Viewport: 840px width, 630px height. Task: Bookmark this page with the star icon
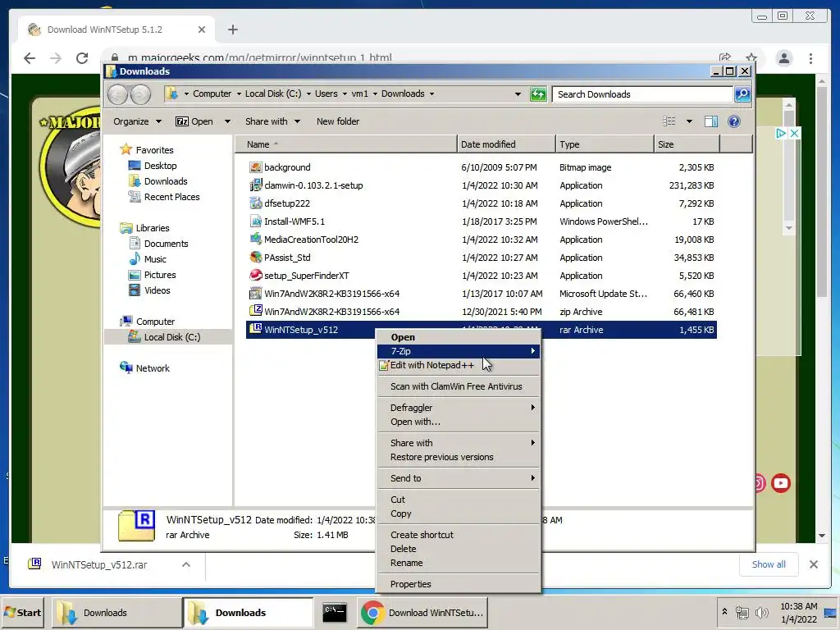coord(751,58)
